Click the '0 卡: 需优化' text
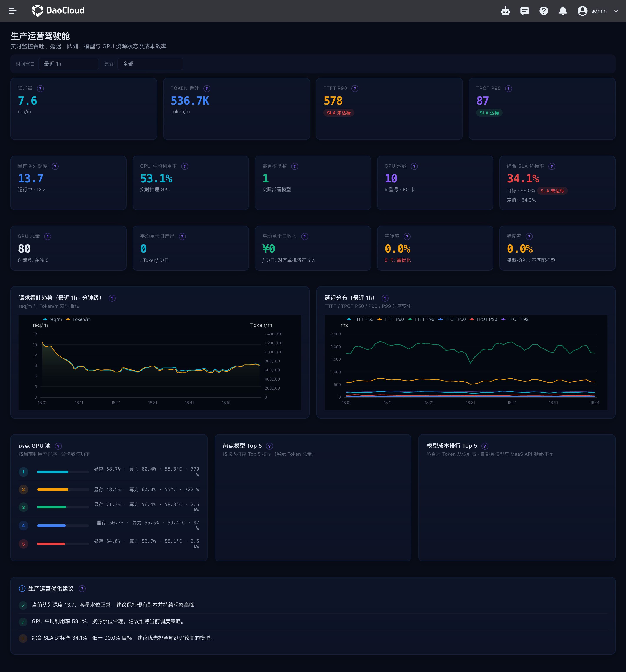This screenshot has width=626, height=672. [x=398, y=260]
